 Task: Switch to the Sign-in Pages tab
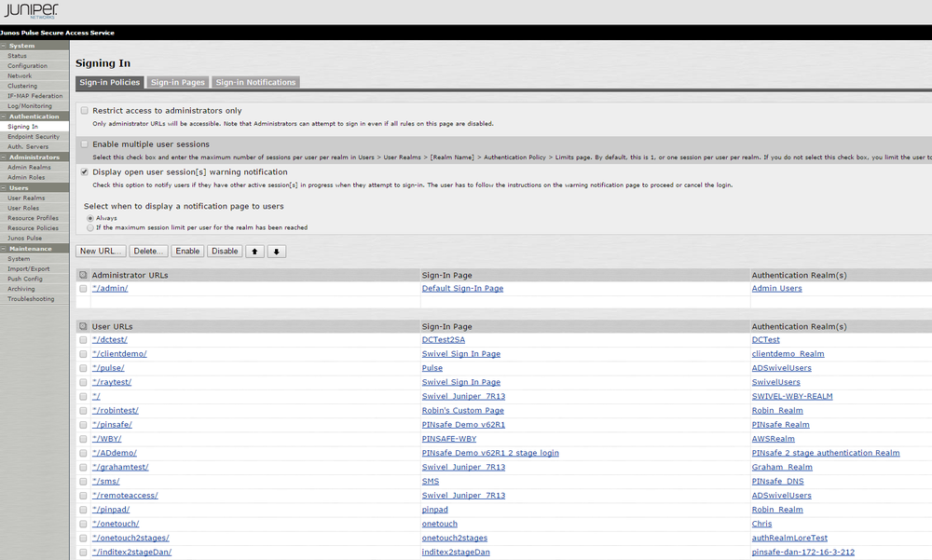(x=178, y=82)
